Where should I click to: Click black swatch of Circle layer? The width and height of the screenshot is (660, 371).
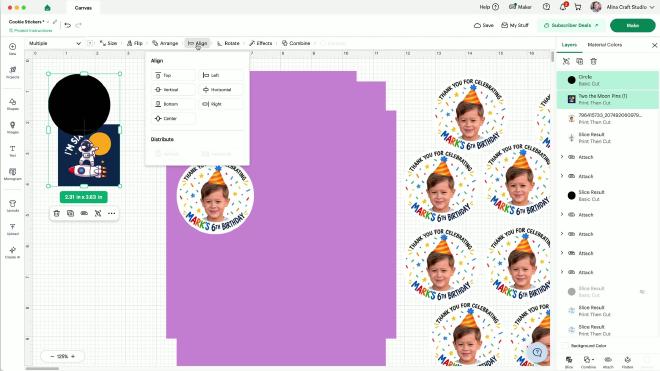[571, 80]
